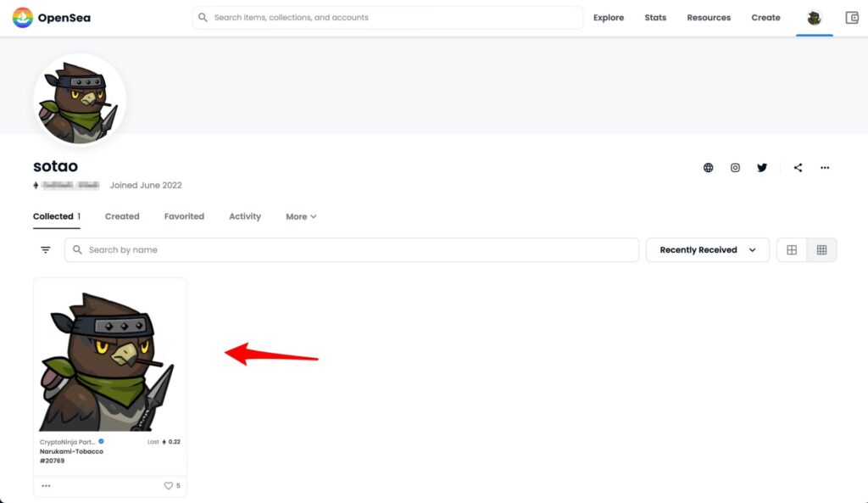Open the Recently Received sort dropdown
Viewport: 868px width, 503px height.
(708, 250)
